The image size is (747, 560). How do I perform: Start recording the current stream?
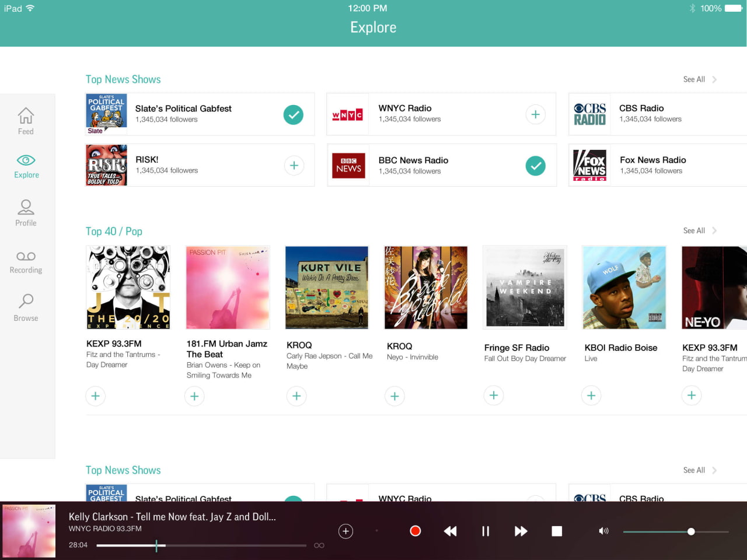tap(415, 531)
